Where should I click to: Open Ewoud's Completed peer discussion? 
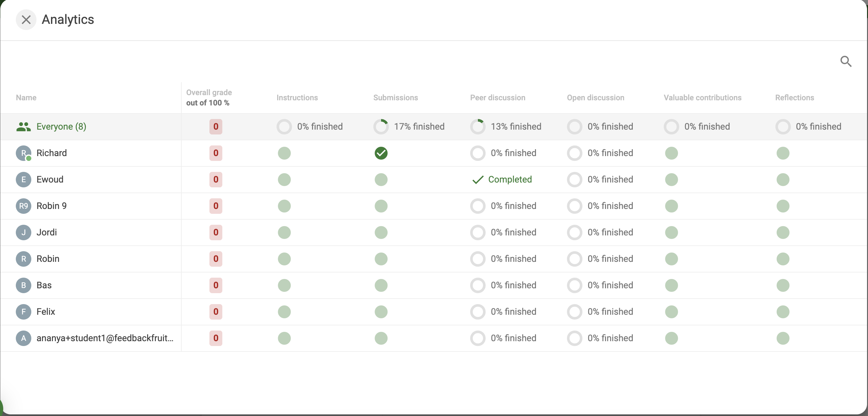point(502,180)
